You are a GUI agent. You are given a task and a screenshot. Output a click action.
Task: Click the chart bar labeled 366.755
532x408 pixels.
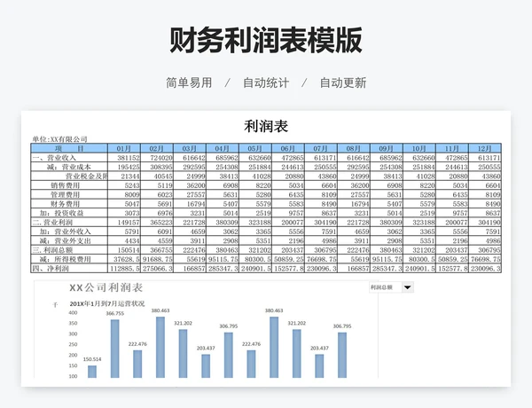tap(115, 349)
